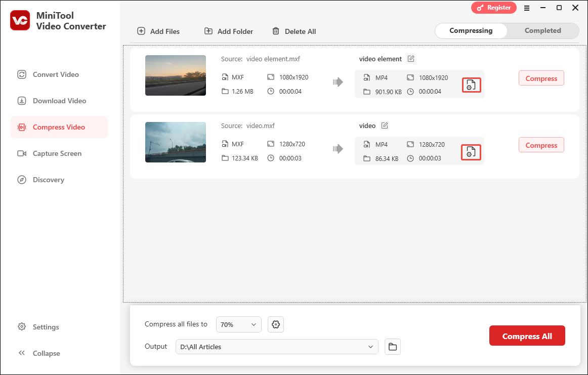
Task: Browse output folder with folder icon
Action: click(393, 347)
